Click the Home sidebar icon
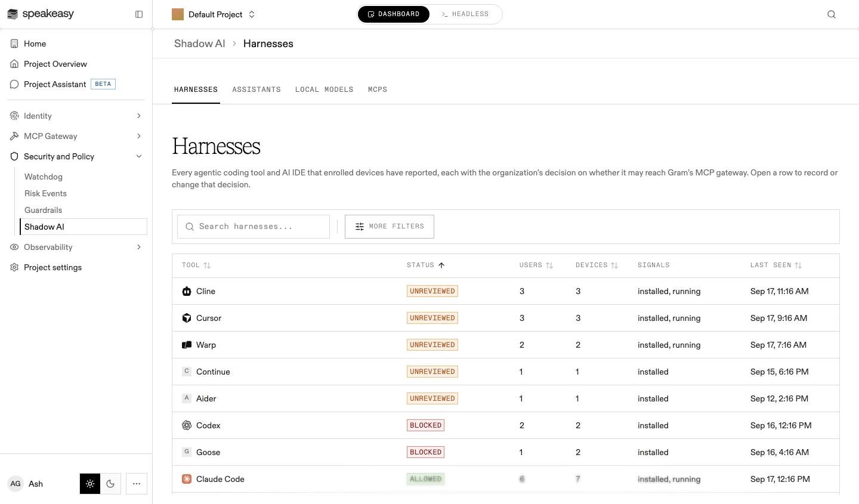This screenshot has width=859, height=504. [x=14, y=44]
